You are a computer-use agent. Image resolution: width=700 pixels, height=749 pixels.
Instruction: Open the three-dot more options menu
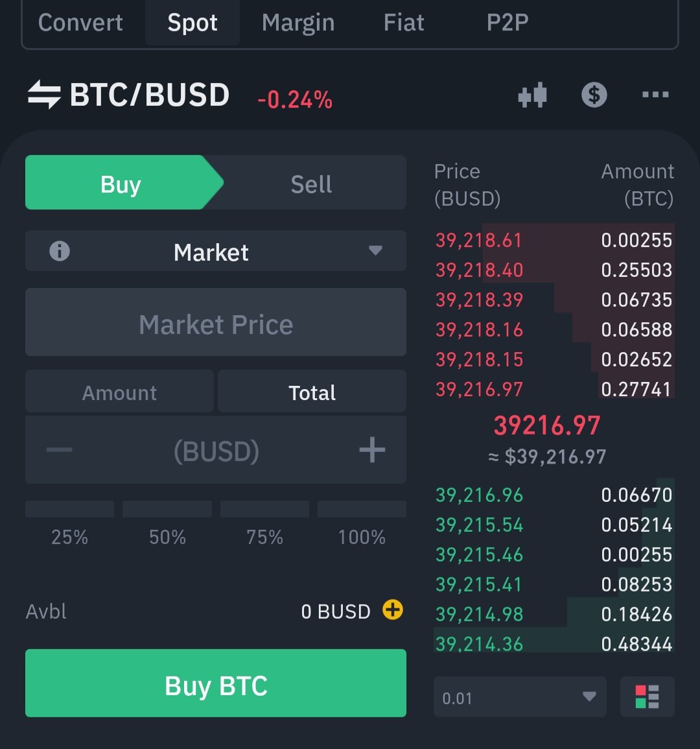tap(655, 95)
